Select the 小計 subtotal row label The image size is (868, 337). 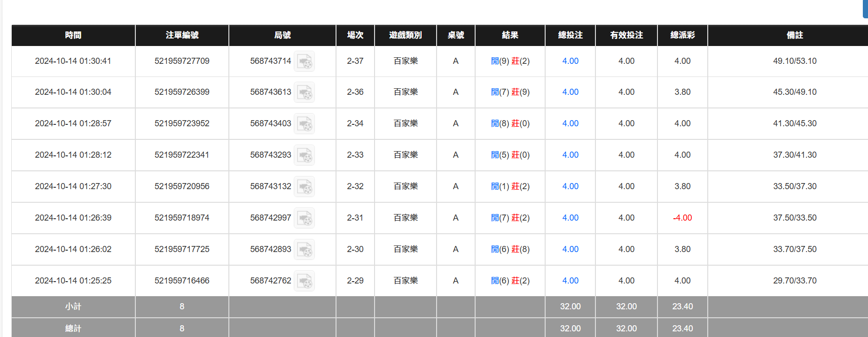[x=73, y=306]
